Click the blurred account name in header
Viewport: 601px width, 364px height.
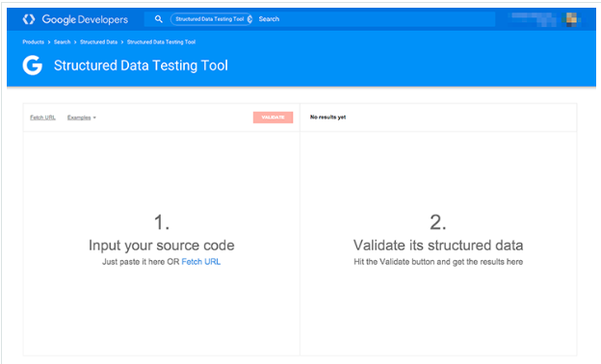point(534,19)
